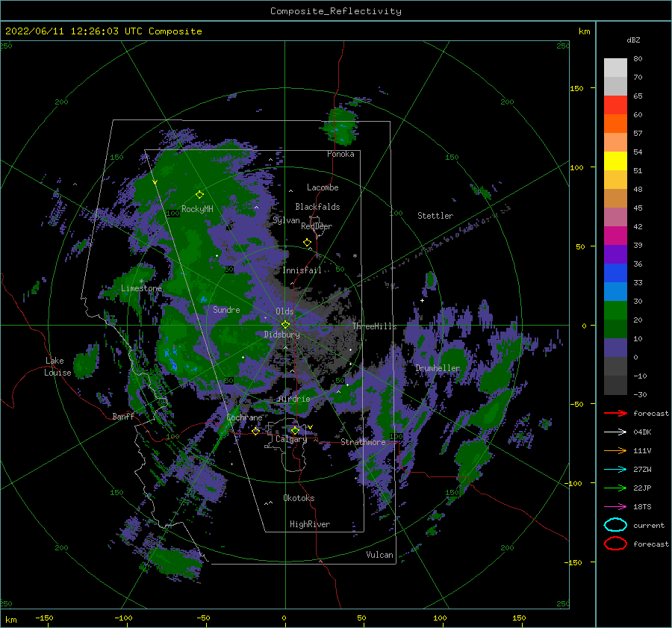This screenshot has width=672, height=628.
Task: Select the green 30 dBZ legend swatch
Action: tap(615, 310)
